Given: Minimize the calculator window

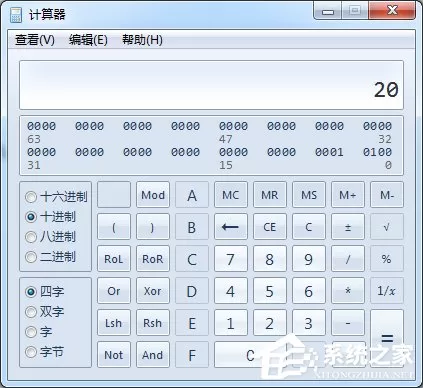Looking at the screenshot, I should (328, 12).
